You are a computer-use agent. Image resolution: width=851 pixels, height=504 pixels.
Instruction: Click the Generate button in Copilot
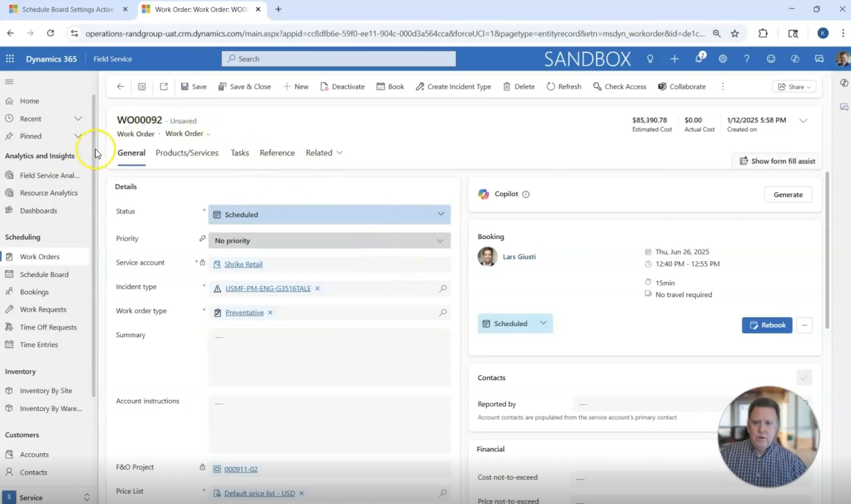pos(788,194)
